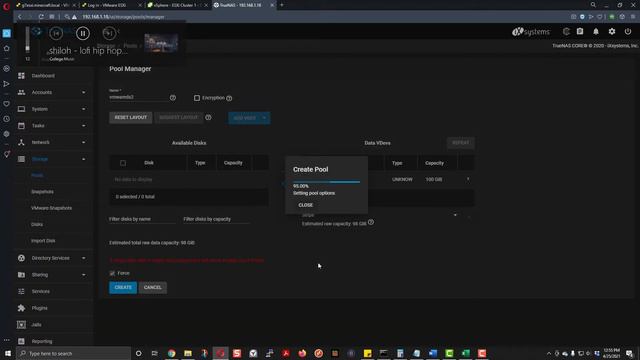
Task: Pause the playing lofi hip hop track
Action: (x=83, y=33)
